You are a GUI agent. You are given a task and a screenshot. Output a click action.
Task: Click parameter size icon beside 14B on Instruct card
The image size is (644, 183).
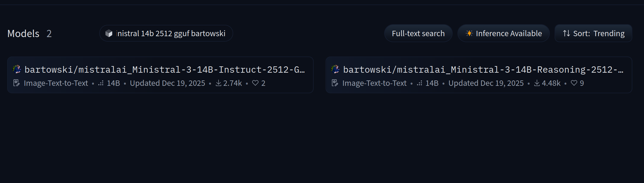point(101,83)
